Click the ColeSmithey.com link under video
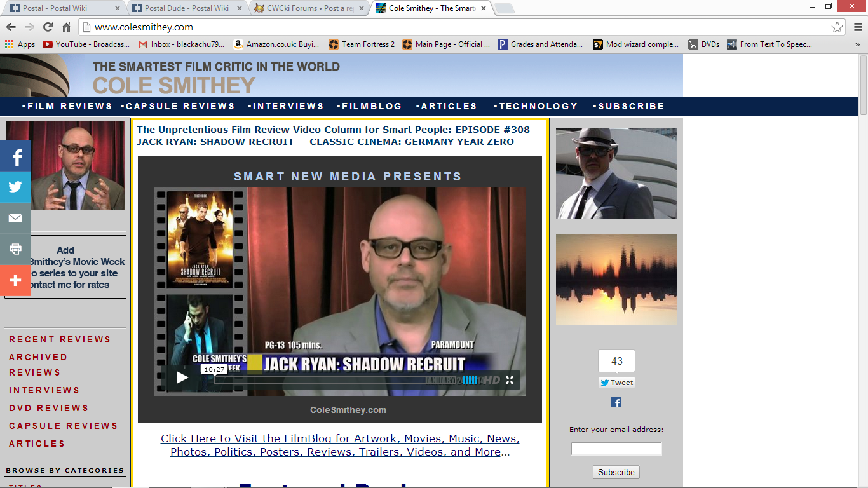 pyautogui.click(x=348, y=410)
